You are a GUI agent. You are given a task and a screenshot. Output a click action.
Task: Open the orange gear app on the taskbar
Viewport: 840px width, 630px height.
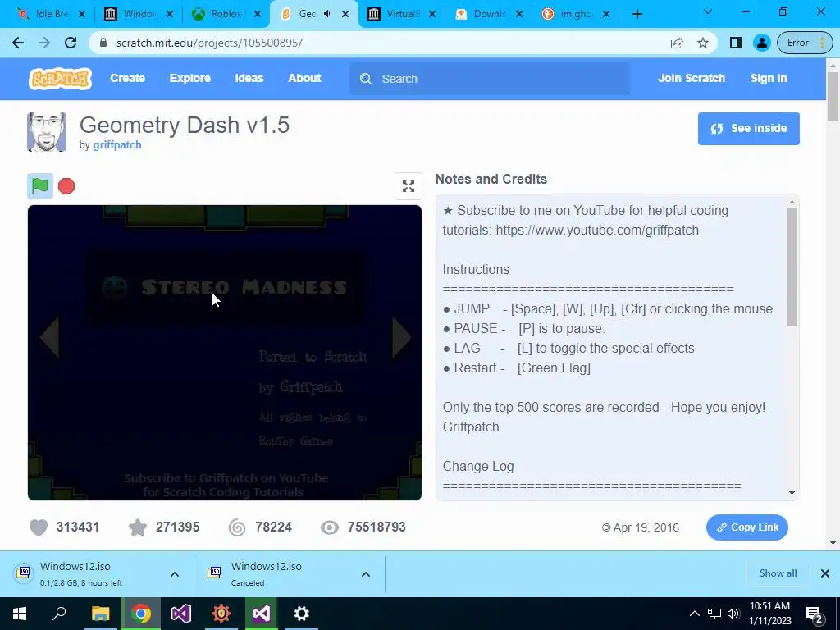221,614
